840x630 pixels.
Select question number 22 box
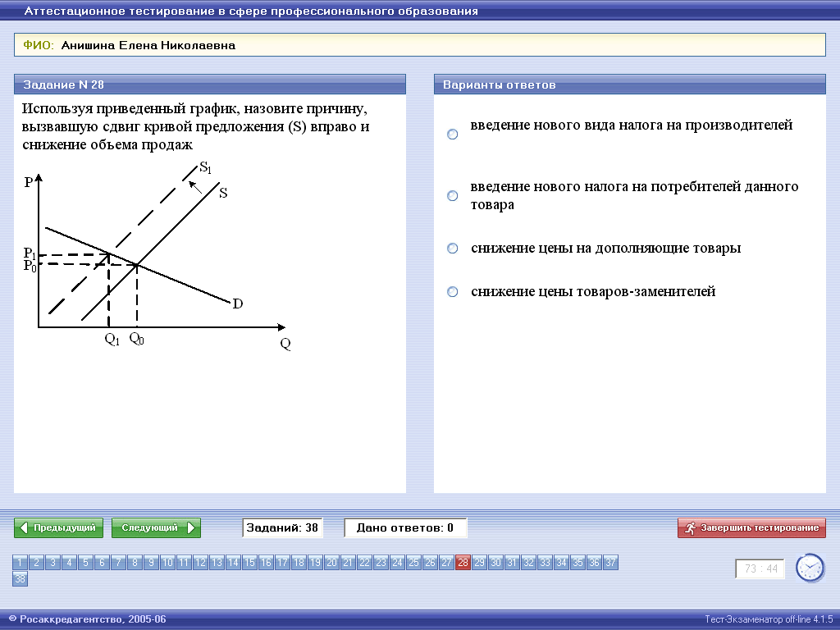[x=364, y=563]
